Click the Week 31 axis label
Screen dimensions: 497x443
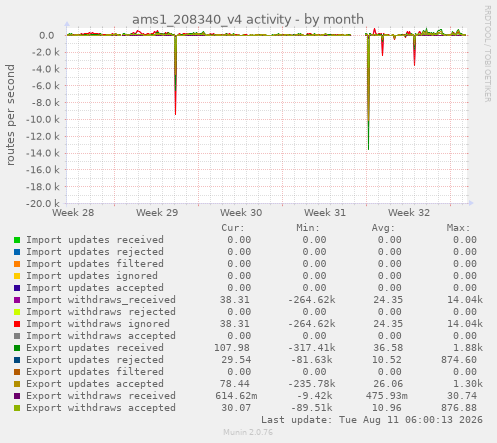click(325, 212)
